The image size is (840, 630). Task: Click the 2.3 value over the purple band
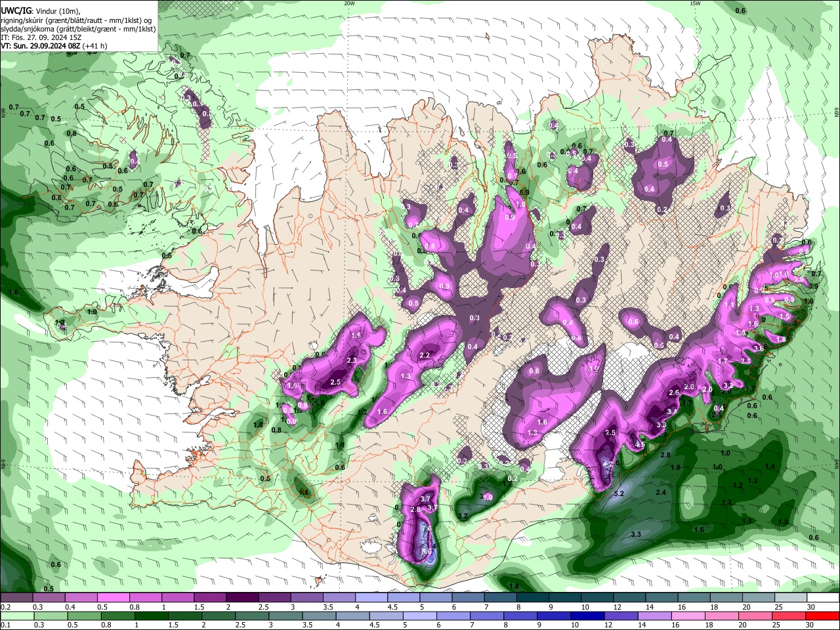point(351,360)
